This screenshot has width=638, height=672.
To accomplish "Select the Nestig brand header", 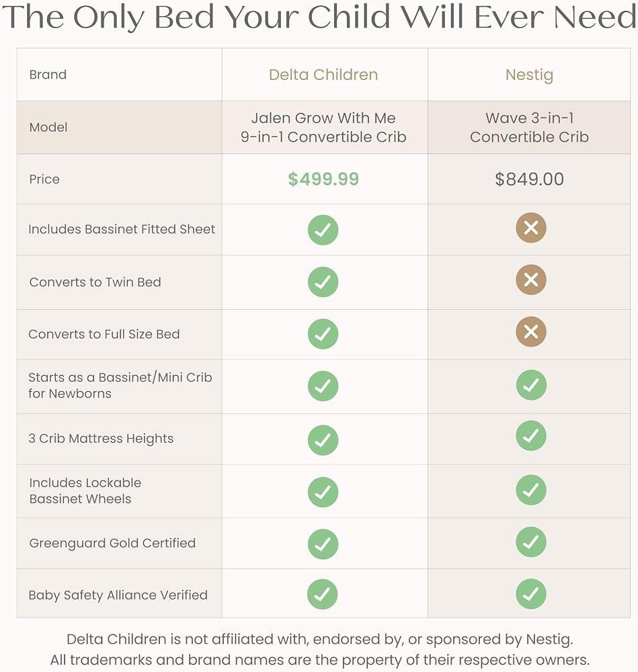I will click(530, 75).
